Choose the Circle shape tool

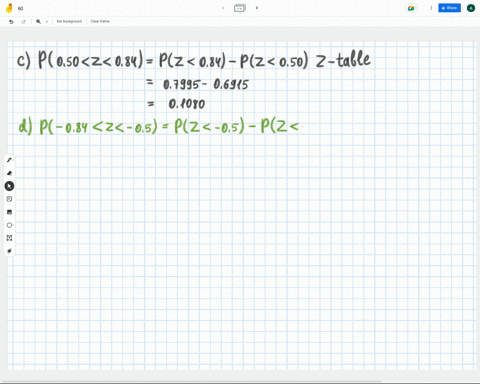9,225
